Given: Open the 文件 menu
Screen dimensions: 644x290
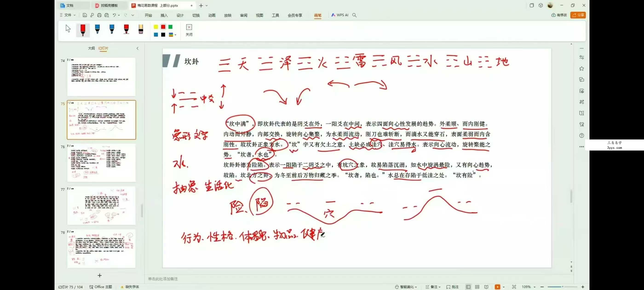Looking at the screenshot, I should tap(68, 15).
